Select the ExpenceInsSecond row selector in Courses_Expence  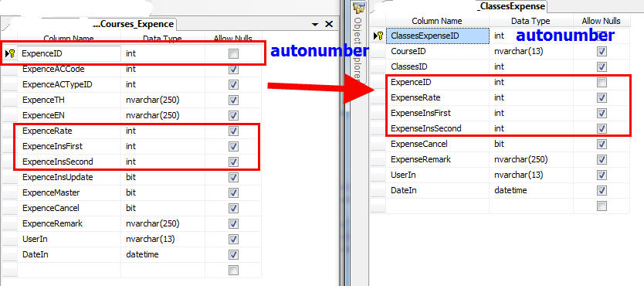point(10,162)
